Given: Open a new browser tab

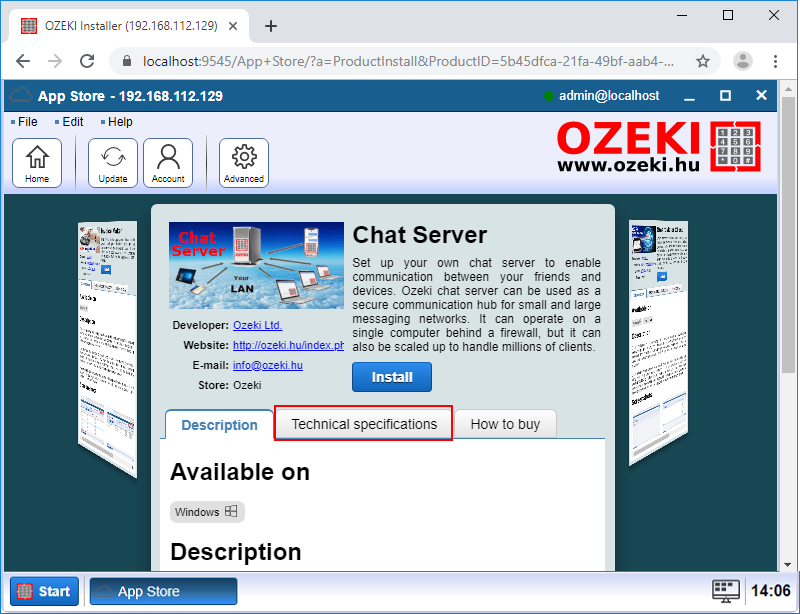Looking at the screenshot, I should pos(271,26).
